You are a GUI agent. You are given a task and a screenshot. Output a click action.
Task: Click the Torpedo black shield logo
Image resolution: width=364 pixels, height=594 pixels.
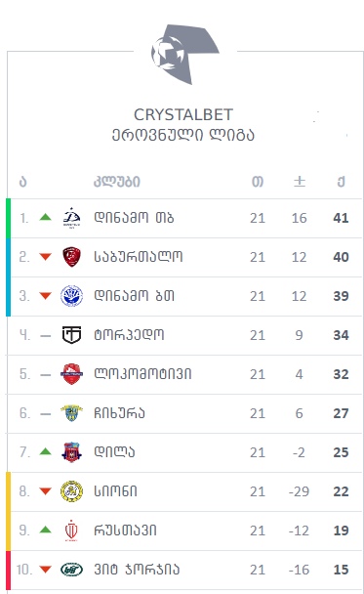[x=71, y=335]
